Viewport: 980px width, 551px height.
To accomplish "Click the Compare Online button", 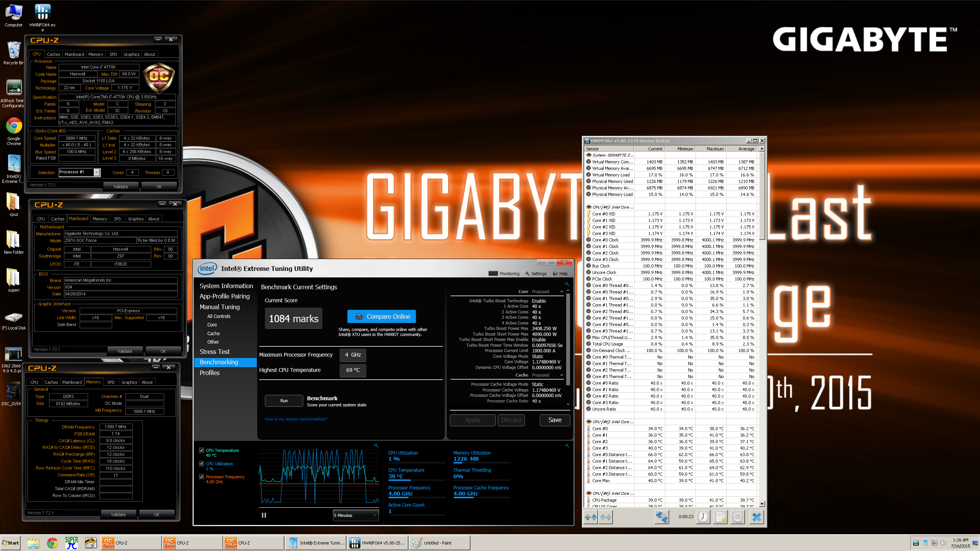I will coord(381,316).
